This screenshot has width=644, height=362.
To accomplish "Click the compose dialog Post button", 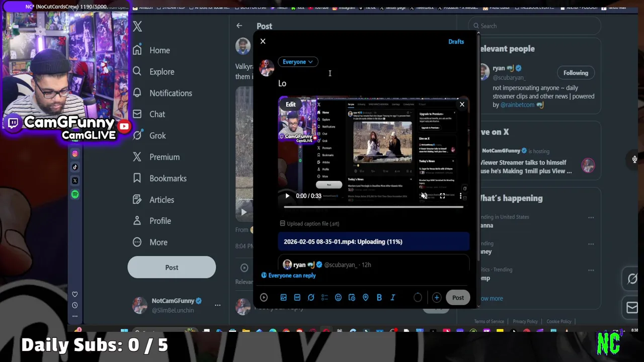I will [x=458, y=298].
